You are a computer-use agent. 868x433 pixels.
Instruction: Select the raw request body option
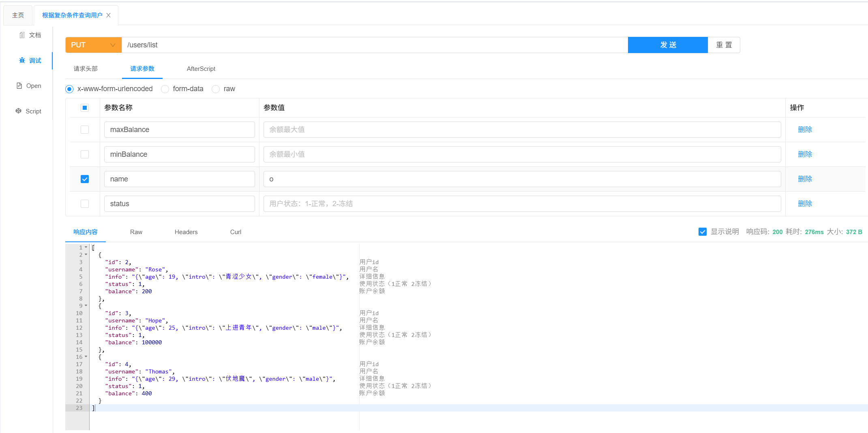pyautogui.click(x=215, y=89)
